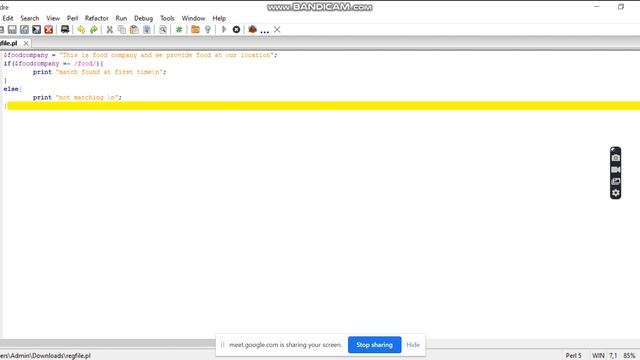Click the Hide link in sharing bar

point(413,344)
